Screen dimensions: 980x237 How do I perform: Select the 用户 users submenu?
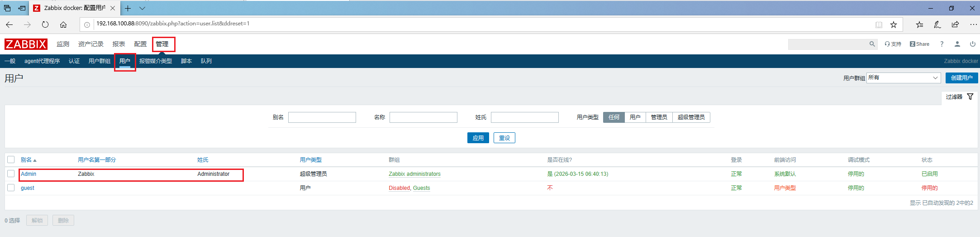pos(125,61)
